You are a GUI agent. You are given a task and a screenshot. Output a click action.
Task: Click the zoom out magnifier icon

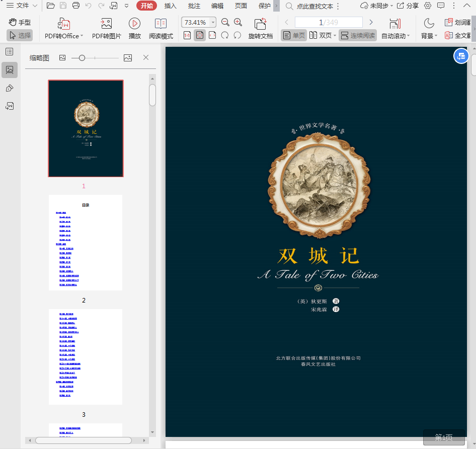225,22
